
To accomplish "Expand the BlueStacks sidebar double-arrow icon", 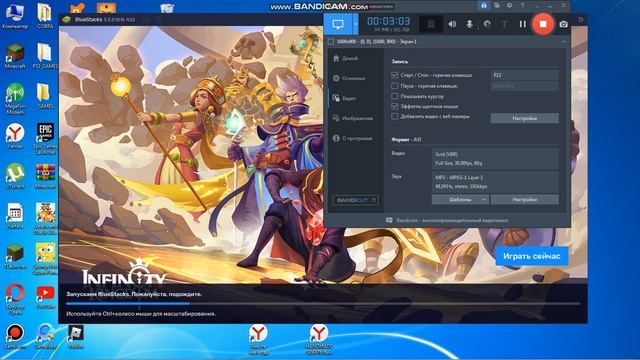I will [x=580, y=19].
